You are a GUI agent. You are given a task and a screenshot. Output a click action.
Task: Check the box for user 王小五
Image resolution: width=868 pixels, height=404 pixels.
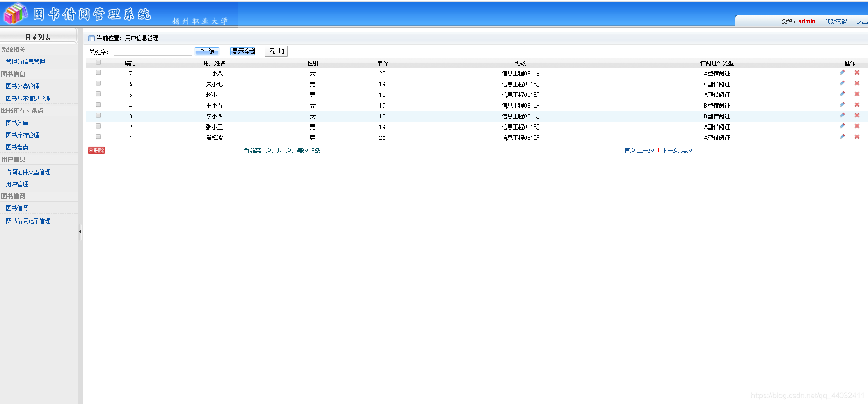coord(98,105)
